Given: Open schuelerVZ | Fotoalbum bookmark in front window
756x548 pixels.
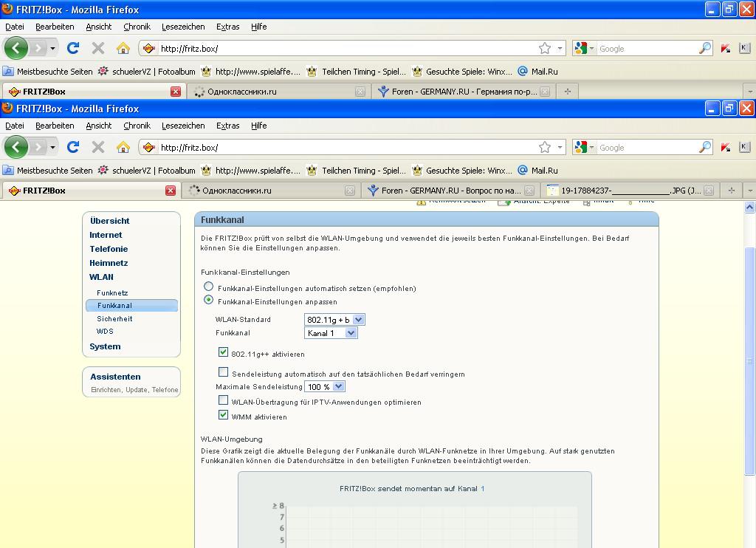Looking at the screenshot, I should [147, 171].
